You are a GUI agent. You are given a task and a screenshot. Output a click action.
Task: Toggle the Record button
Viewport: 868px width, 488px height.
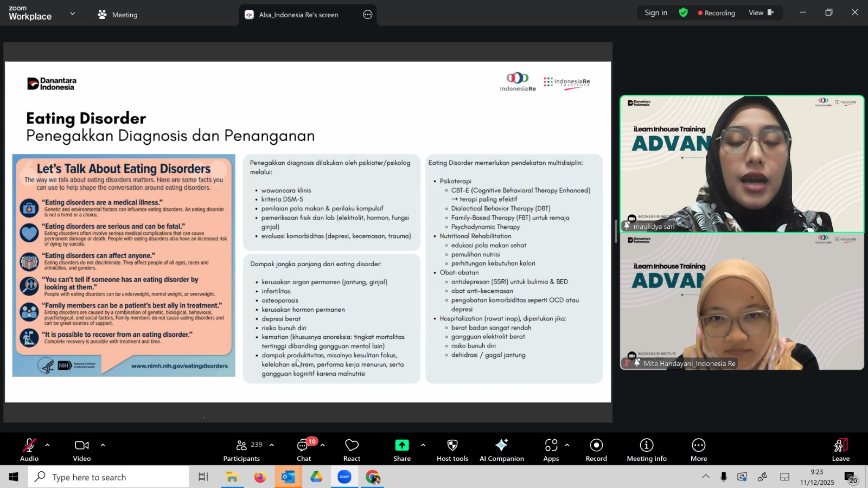pos(596,450)
